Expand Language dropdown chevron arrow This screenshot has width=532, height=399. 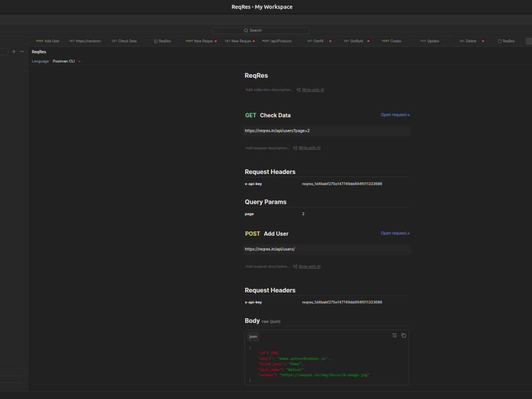tap(79, 61)
